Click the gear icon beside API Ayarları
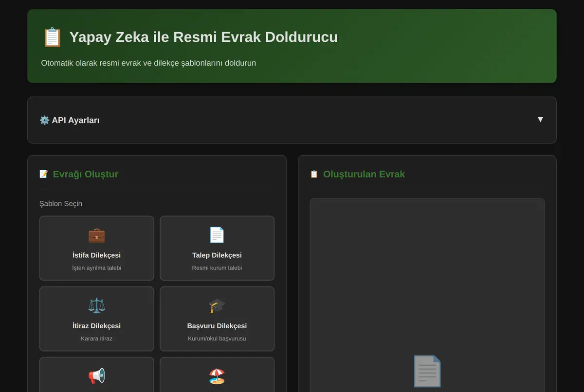Image resolution: width=584 pixels, height=392 pixels. coord(44,120)
